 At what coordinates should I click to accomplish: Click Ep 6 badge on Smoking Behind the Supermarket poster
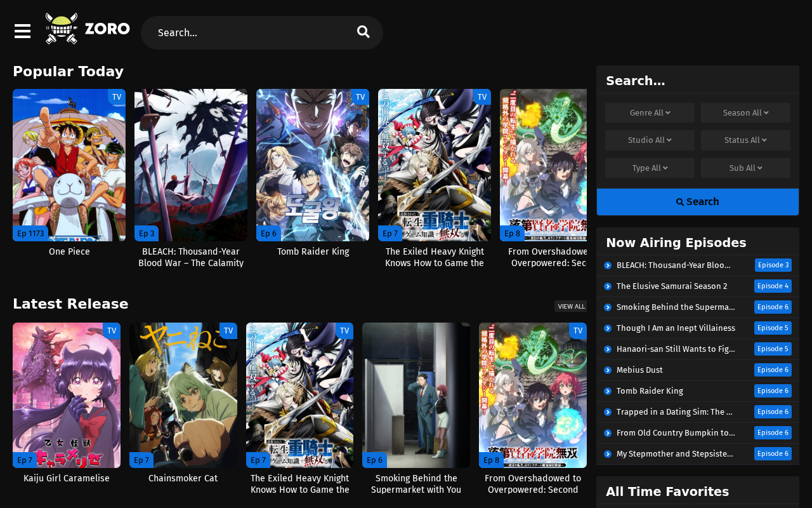click(x=374, y=460)
